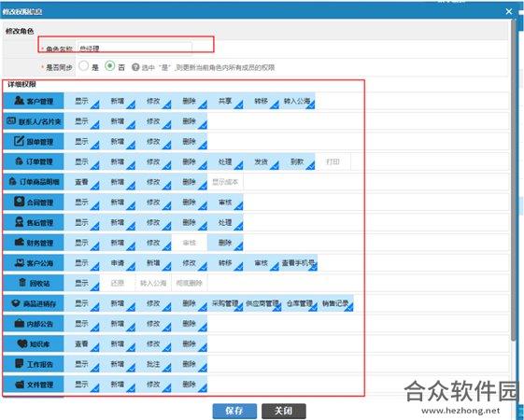The image size is (524, 420).
Task: Click the 售后管理 support icon
Action: (x=20, y=222)
